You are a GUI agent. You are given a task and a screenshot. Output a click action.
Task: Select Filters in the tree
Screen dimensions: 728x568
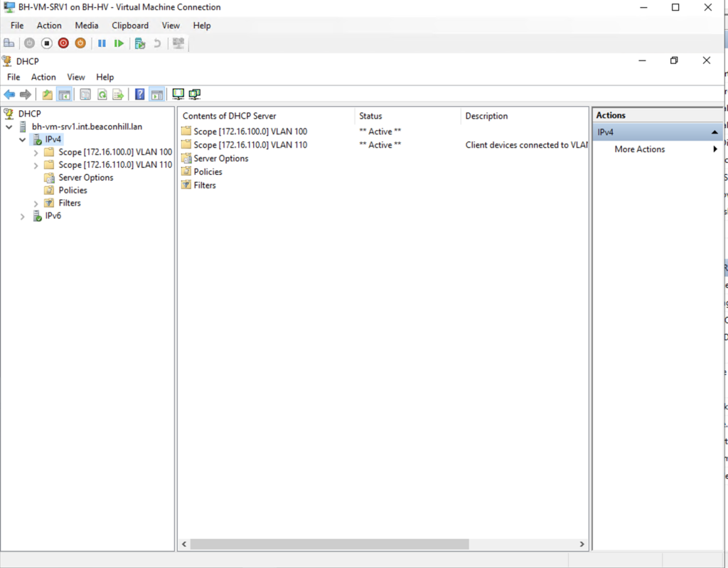pyautogui.click(x=69, y=203)
